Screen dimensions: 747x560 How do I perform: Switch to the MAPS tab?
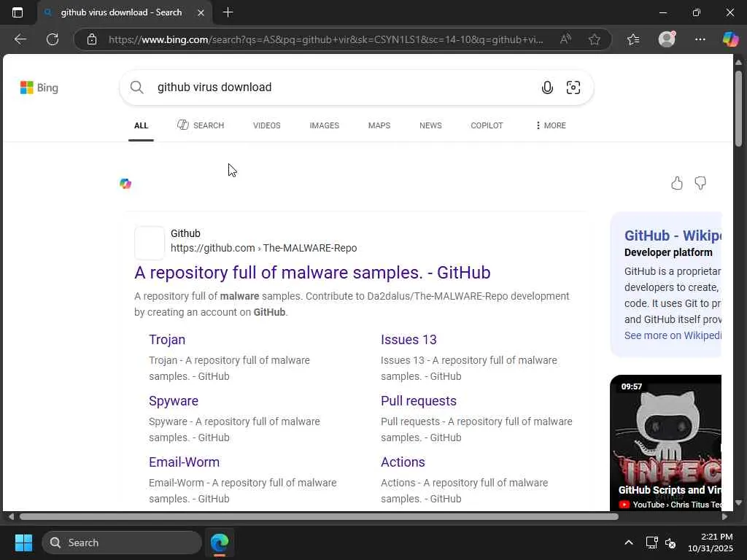pyautogui.click(x=379, y=125)
